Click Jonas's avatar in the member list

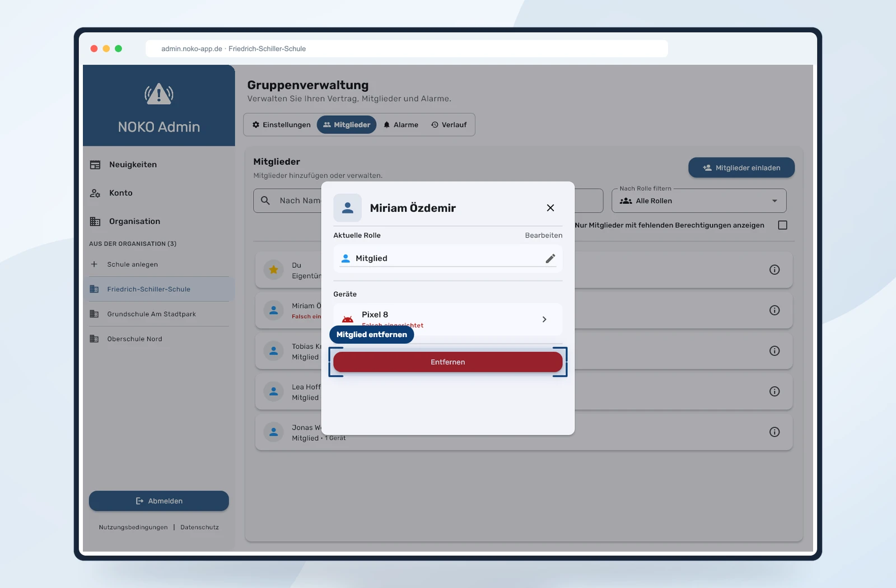pos(274,432)
